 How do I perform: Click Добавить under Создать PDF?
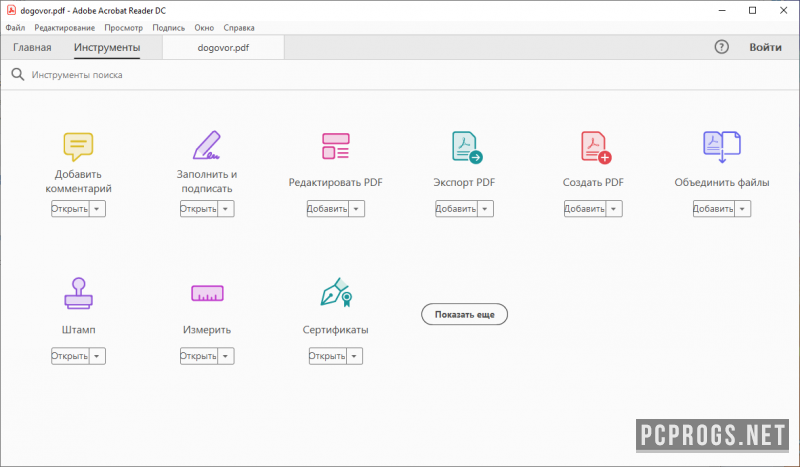585,209
